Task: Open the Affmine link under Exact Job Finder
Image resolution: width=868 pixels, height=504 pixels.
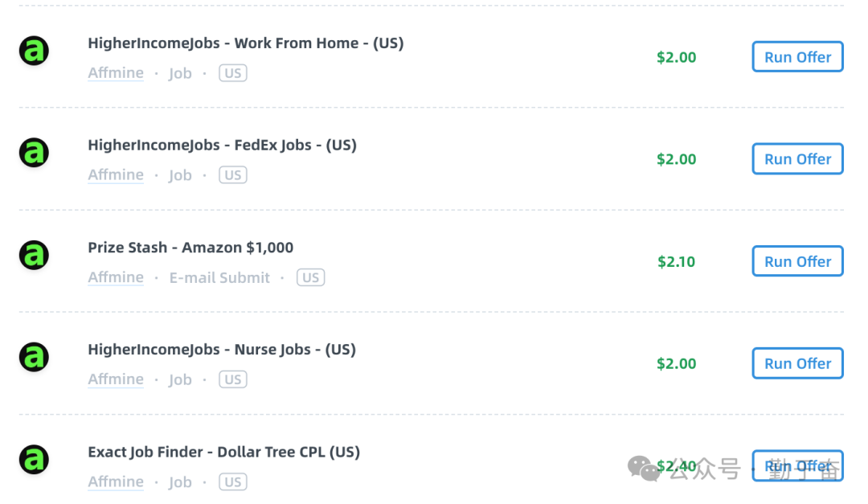Action: tap(116, 482)
